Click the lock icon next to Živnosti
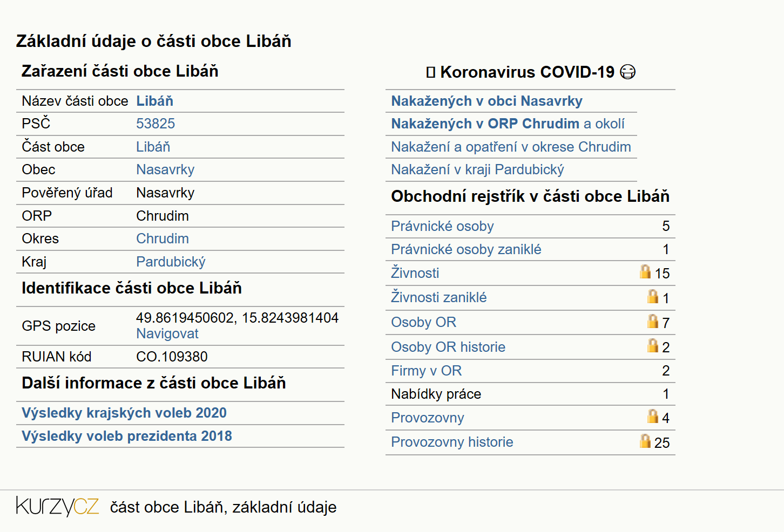Screen dimensions: 784x532 pos(645,271)
